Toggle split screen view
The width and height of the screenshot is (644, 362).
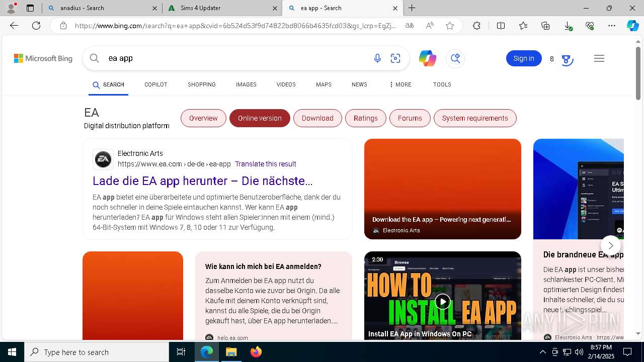(501, 26)
